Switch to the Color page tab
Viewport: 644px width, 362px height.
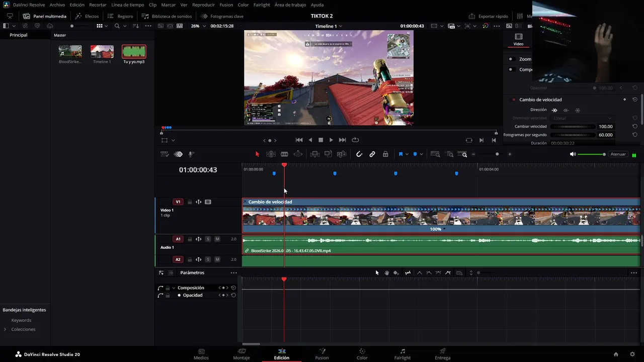[x=362, y=354]
